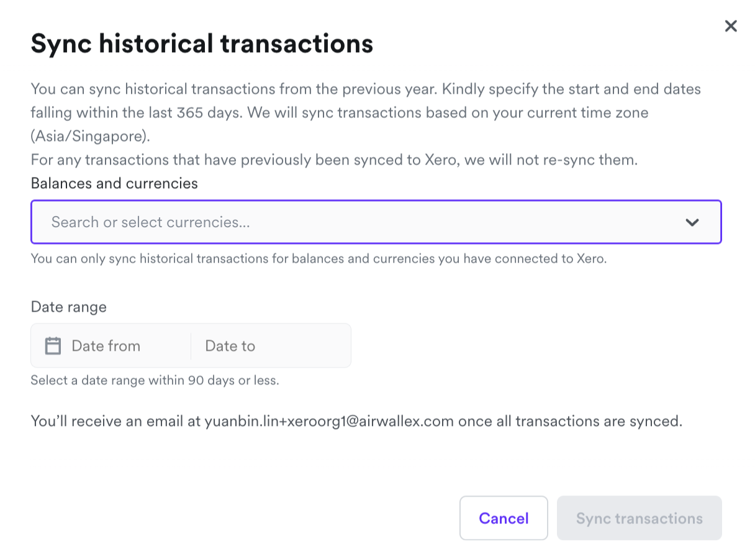
Task: Close the Sync historical transactions dialog
Action: click(x=731, y=26)
